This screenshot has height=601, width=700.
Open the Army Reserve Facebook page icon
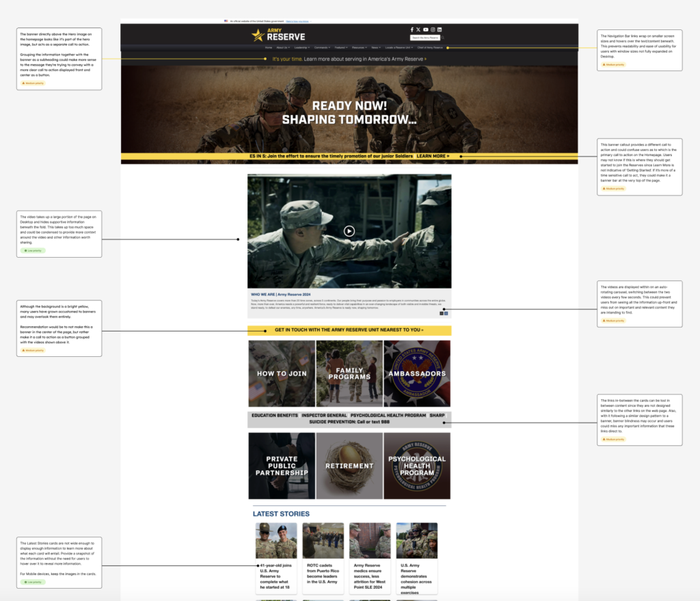[x=412, y=29]
